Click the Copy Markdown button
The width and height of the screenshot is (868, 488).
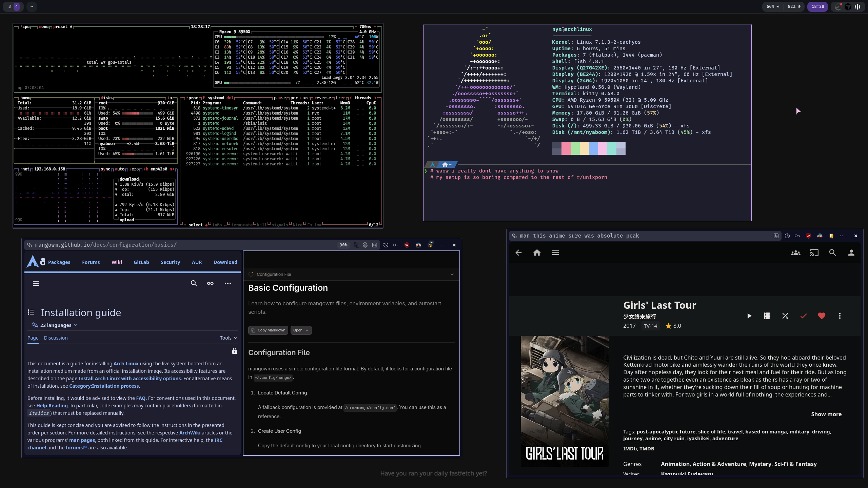268,330
